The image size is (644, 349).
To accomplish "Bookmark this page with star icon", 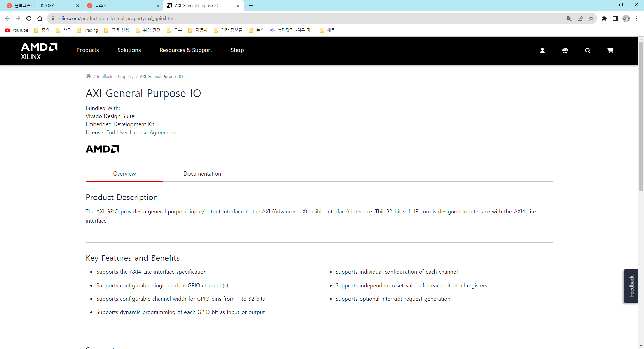I will 591,18.
